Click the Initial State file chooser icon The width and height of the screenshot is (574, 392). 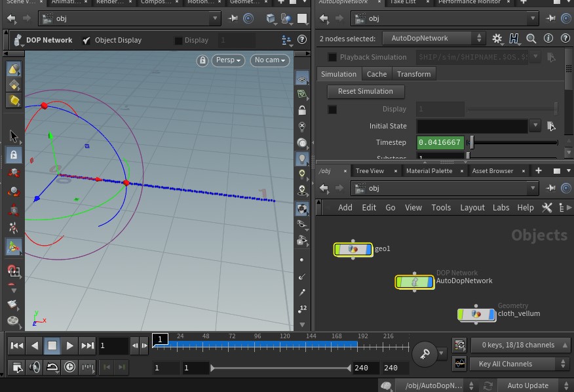pyautogui.click(x=551, y=126)
